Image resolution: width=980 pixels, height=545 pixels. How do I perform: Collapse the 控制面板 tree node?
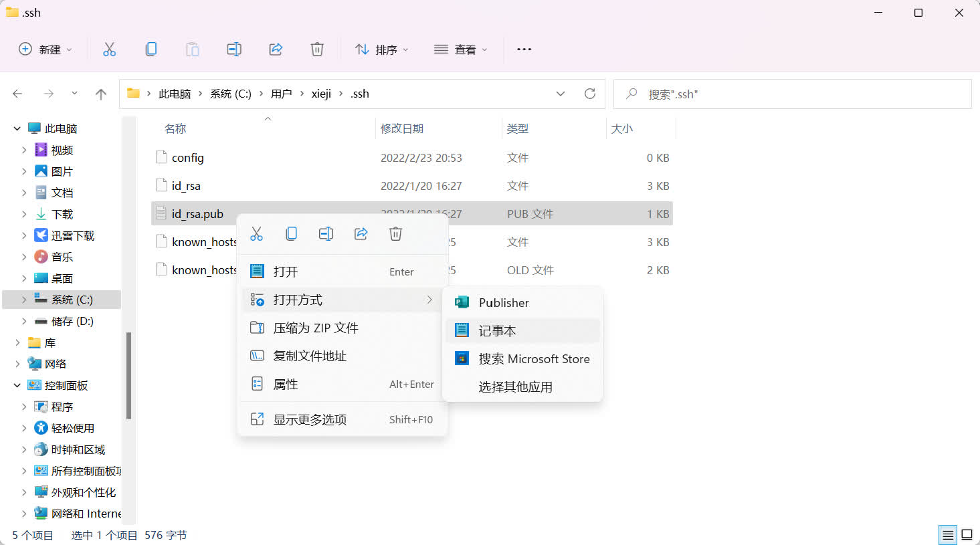17,386
